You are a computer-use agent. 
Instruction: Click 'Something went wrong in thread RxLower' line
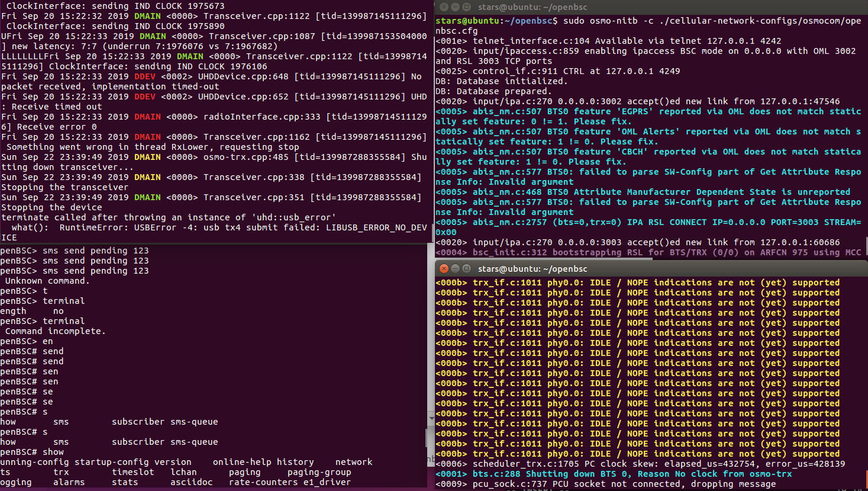(153, 147)
